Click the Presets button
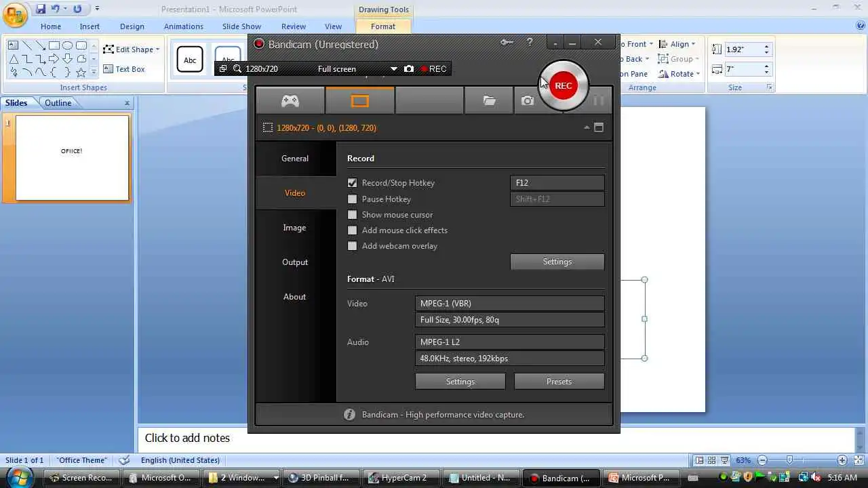 [559, 382]
